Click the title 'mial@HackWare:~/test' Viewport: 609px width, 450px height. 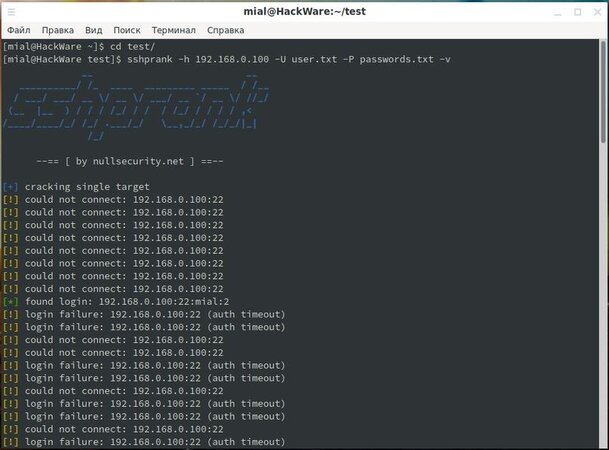(304, 12)
